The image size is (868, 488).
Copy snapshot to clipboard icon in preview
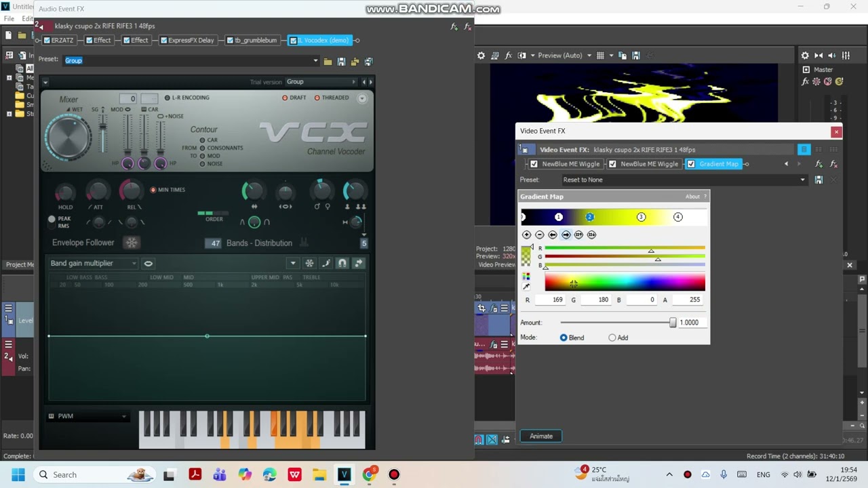pos(622,56)
